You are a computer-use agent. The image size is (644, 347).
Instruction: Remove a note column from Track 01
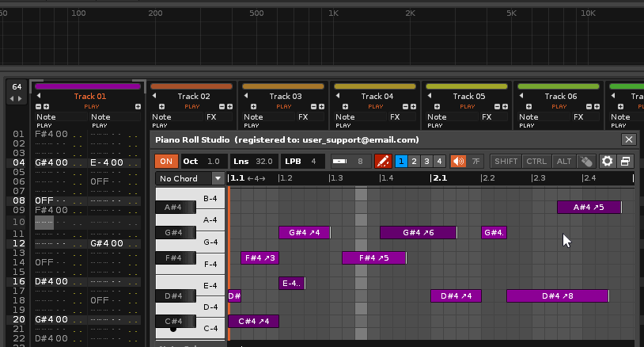(38, 106)
